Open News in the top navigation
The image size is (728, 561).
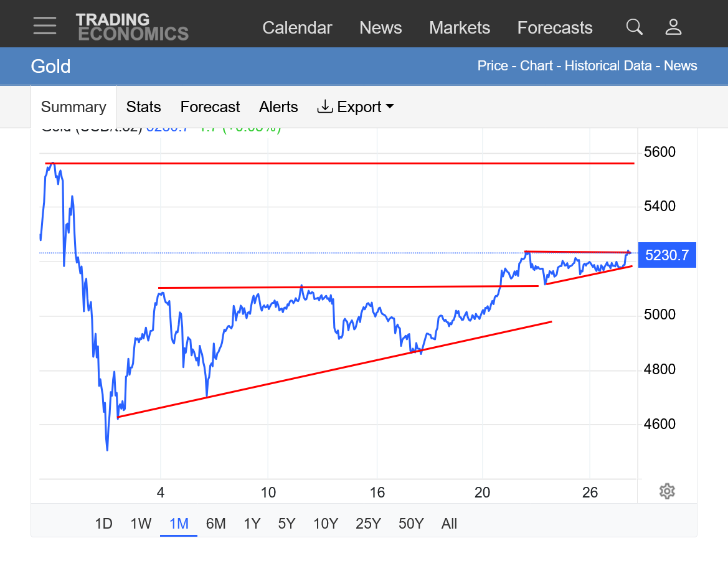[x=381, y=28]
